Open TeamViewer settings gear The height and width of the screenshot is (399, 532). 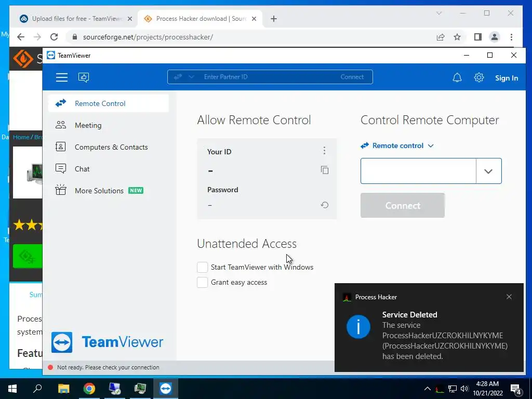coord(478,78)
